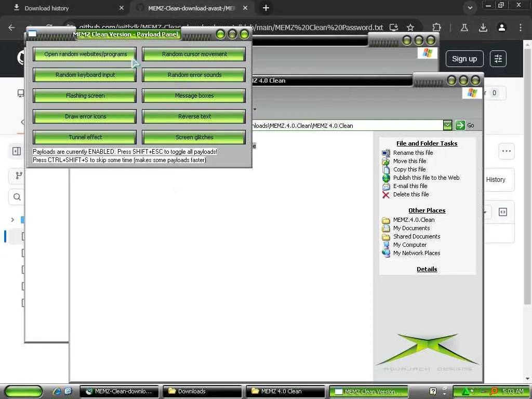Switch to MEMZ 4.0 Clean taskbar window
532x399 pixels.
coord(285,391)
